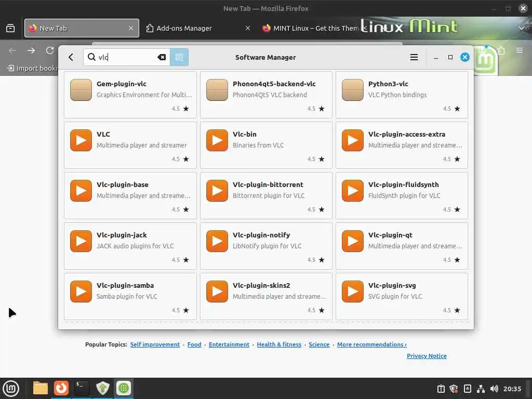Click 'FluidSynth plugin for VLC' text
532x399 pixels.
(x=404, y=195)
